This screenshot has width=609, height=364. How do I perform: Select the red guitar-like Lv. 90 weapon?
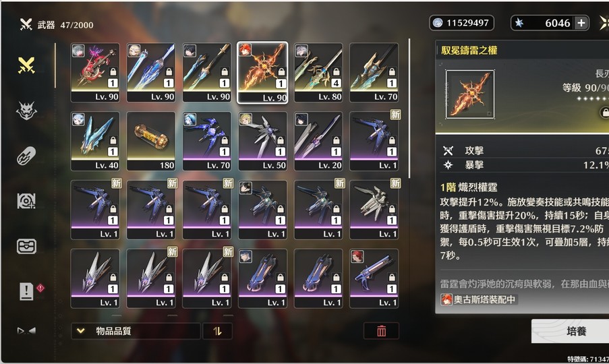[95, 73]
